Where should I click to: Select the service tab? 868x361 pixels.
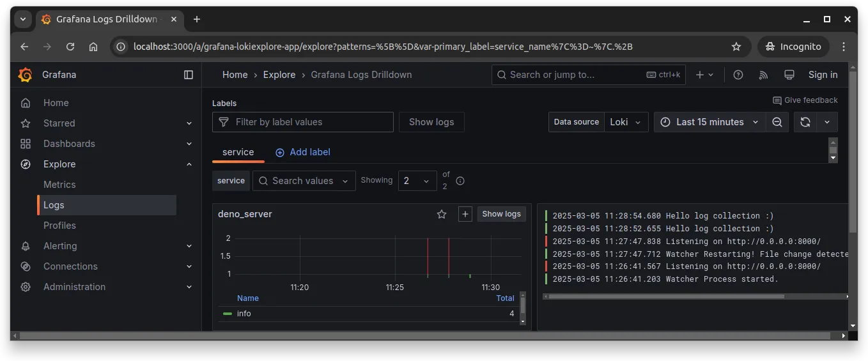[x=238, y=152]
